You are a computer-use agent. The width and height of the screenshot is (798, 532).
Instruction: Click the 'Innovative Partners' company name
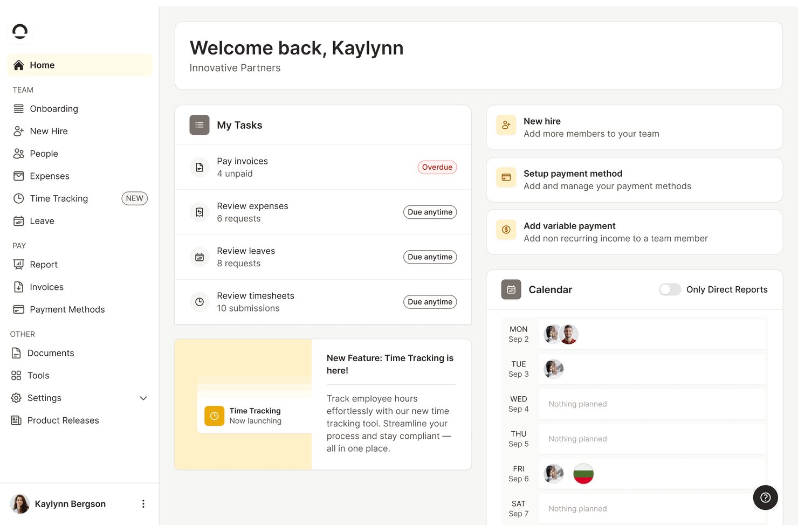pos(235,68)
